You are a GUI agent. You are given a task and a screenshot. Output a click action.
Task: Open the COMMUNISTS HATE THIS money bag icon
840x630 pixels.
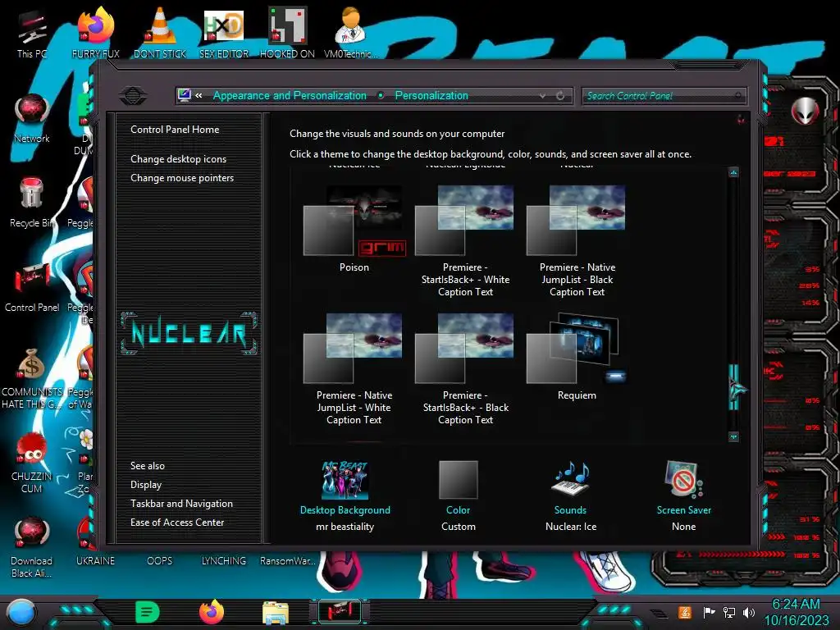[32, 378]
